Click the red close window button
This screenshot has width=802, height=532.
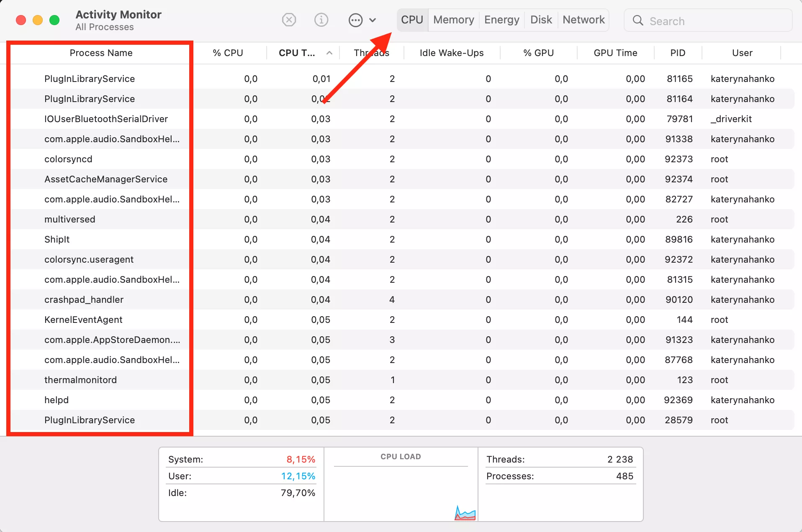[21, 20]
